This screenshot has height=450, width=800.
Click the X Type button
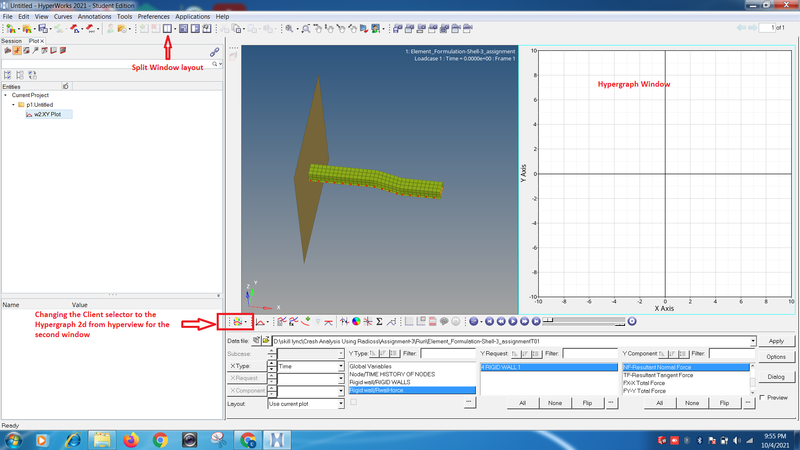point(246,366)
